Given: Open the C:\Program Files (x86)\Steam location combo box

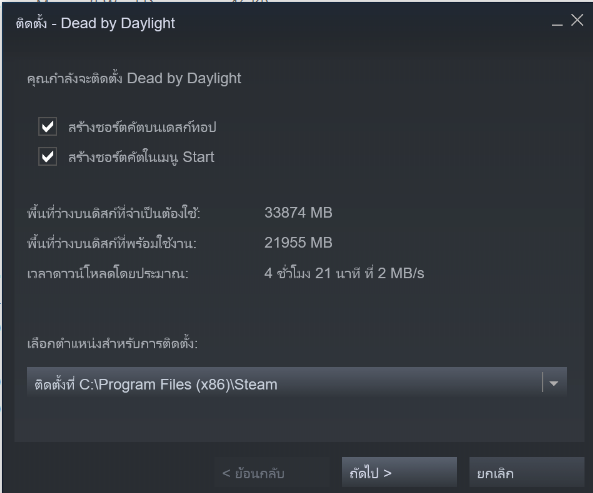Looking at the screenshot, I should 297,384.
